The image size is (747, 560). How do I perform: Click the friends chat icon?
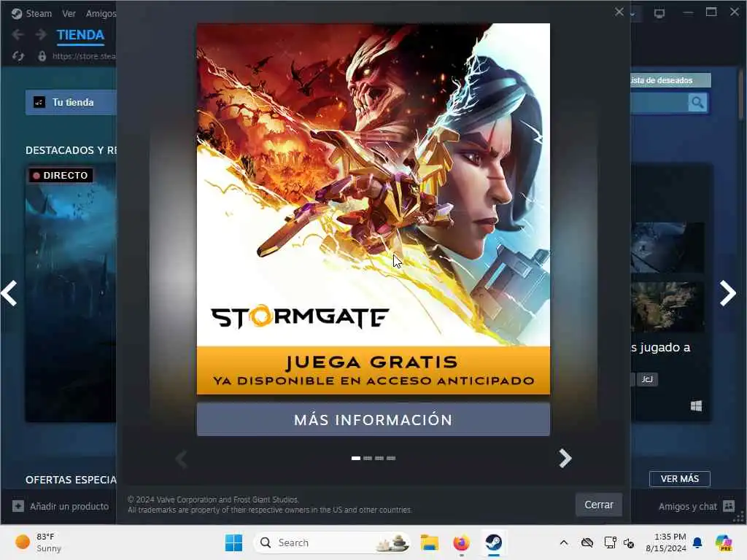pos(729,506)
